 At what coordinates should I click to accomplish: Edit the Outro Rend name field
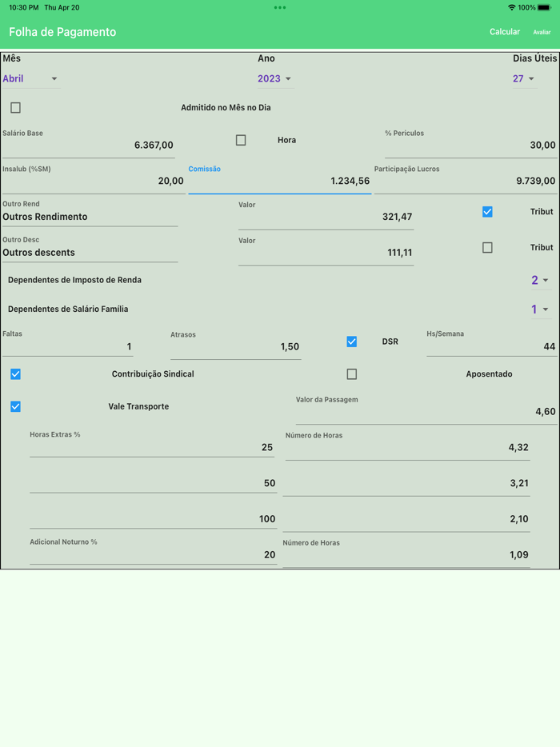pyautogui.click(x=90, y=213)
